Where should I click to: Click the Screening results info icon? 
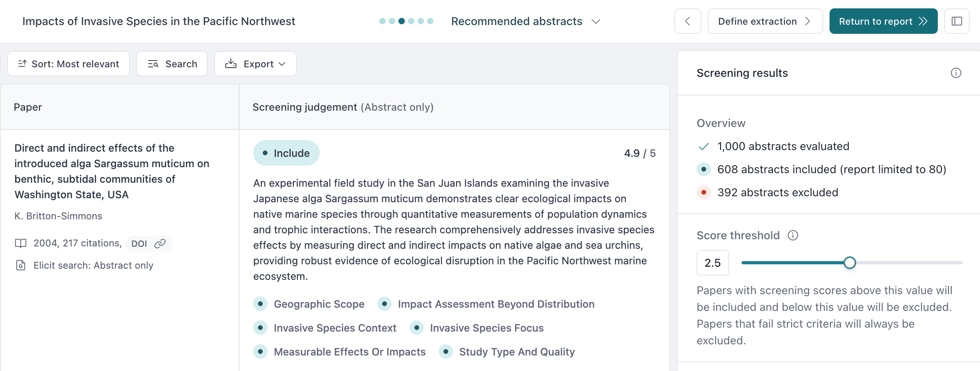[x=956, y=73]
